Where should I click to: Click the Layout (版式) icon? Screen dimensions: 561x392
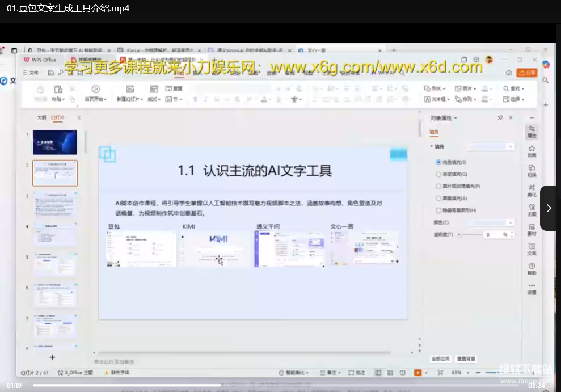click(154, 89)
